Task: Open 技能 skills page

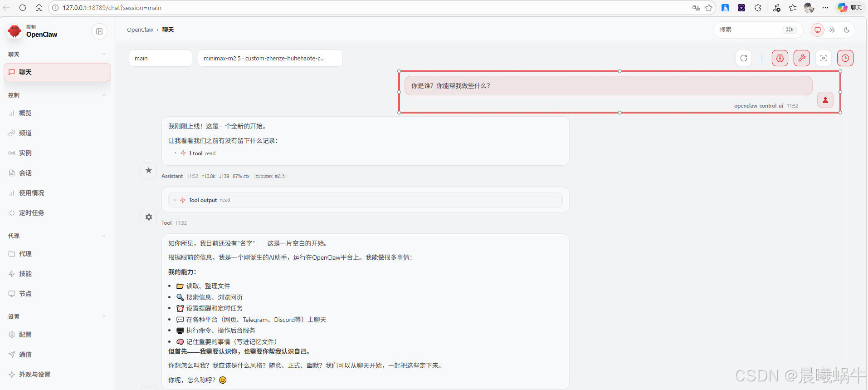Action: pos(57,274)
